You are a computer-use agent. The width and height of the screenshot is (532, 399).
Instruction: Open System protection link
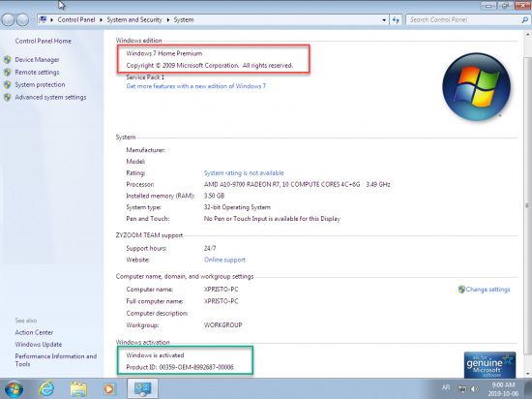pyautogui.click(x=40, y=85)
